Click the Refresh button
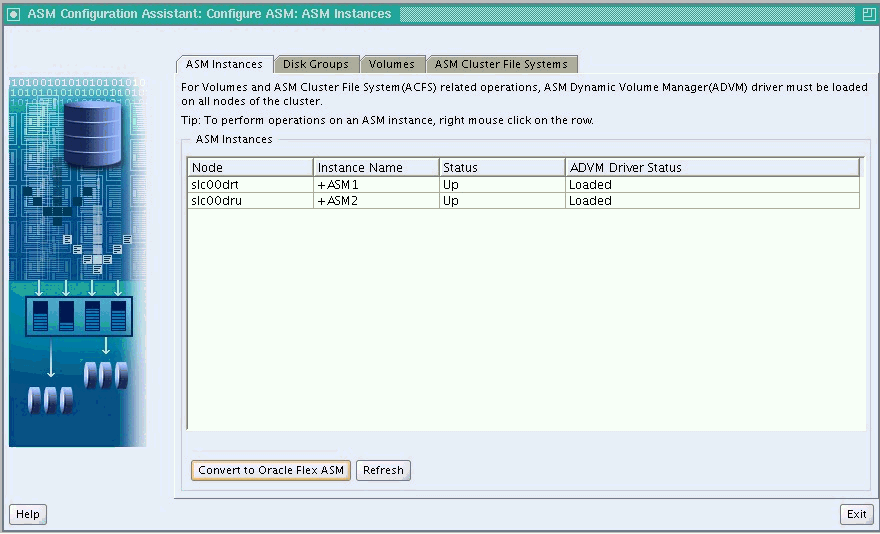Image resolution: width=880 pixels, height=534 pixels. [383, 470]
